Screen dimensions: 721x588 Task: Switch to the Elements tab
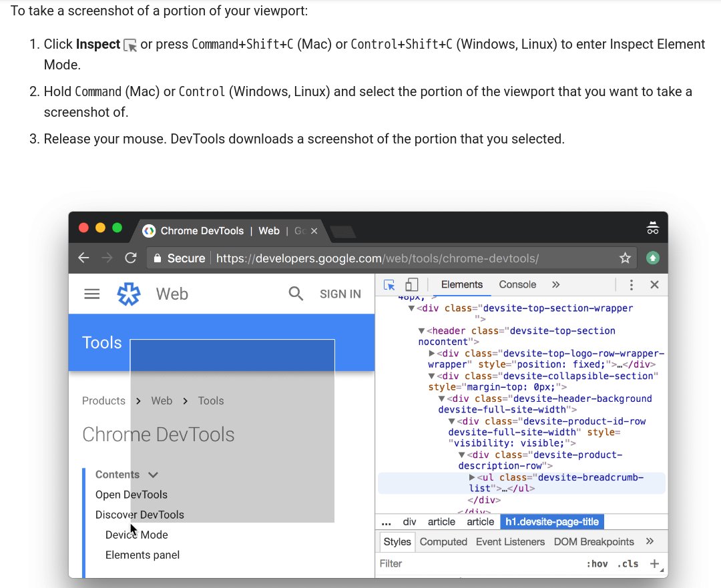click(x=462, y=284)
